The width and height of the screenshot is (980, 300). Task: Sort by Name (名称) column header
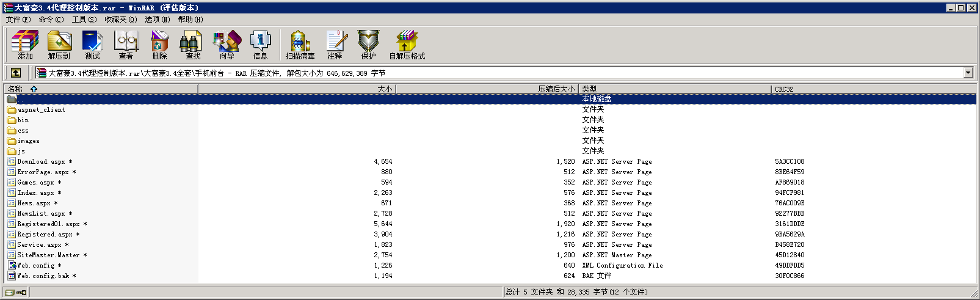(x=15, y=89)
